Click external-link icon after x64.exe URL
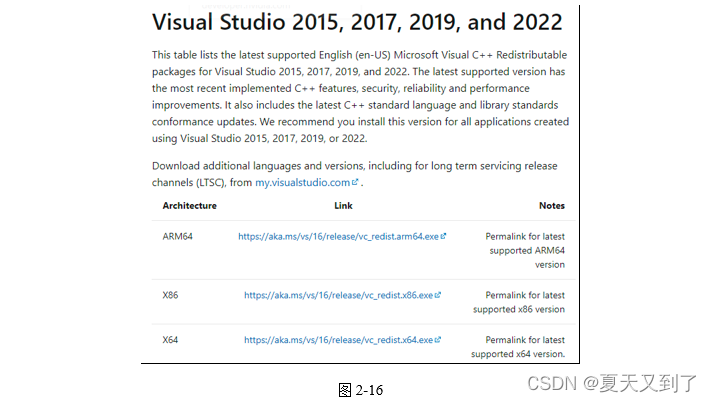This screenshot has width=711, height=402. pyautogui.click(x=438, y=339)
